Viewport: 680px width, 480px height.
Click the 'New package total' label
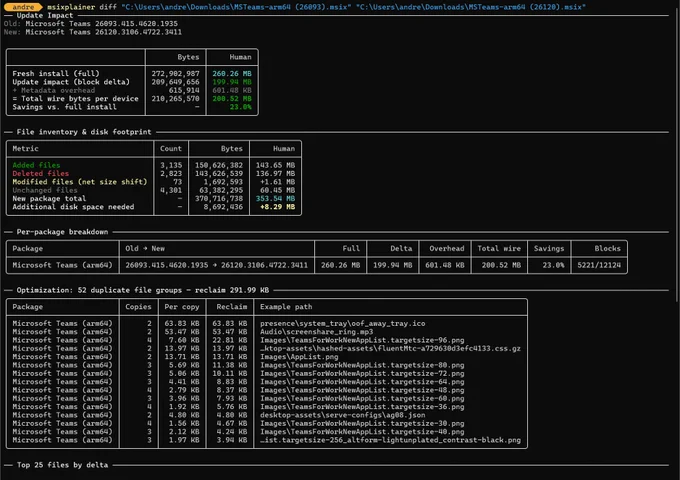tap(49, 198)
